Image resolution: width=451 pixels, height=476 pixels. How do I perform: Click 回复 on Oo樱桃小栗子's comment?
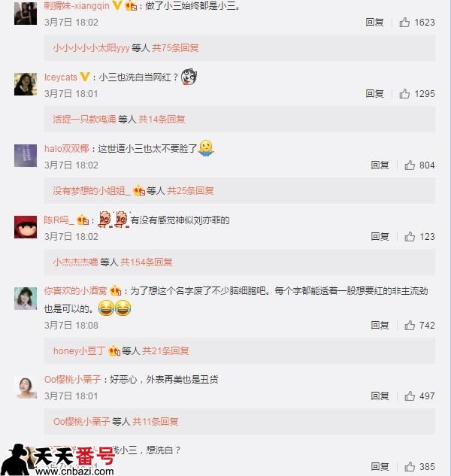pos(380,396)
